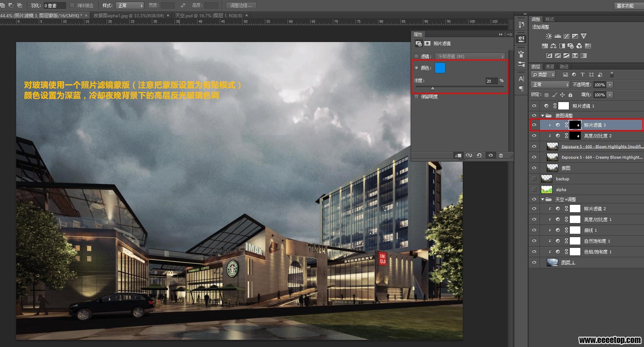Screen dimensions: 644x347
Task: Click view previous state icon in Properties
Action: pos(469,155)
